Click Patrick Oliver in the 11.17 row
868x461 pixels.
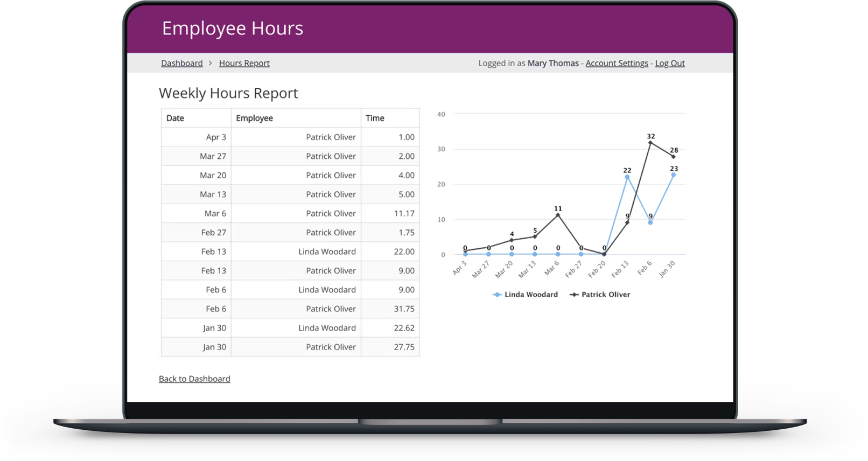[331, 213]
